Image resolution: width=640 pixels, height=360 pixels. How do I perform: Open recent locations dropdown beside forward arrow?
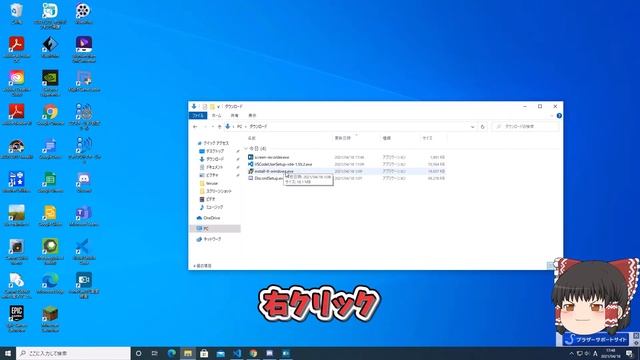(x=213, y=127)
